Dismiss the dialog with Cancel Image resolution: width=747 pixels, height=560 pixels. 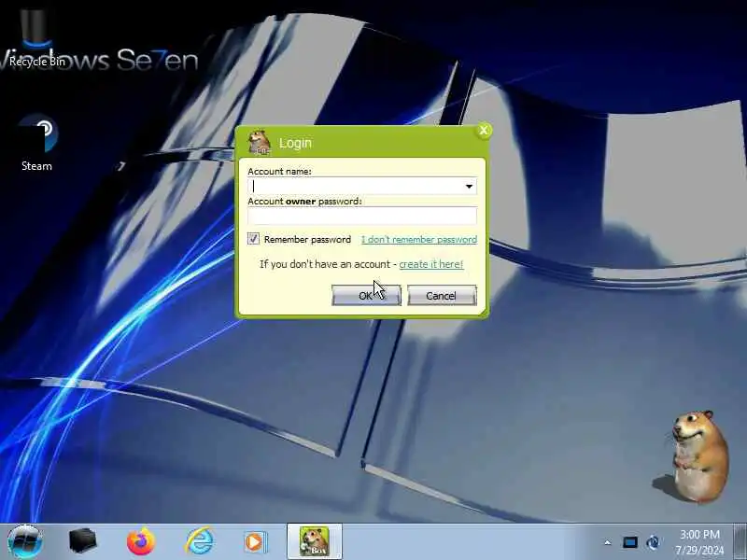coord(442,296)
